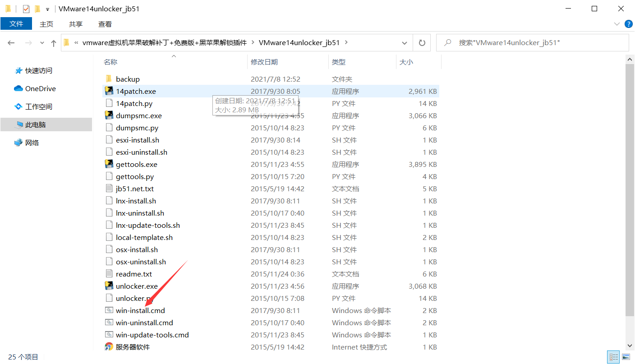Open the 主页 ribbon tab
Image resolution: width=635 pixels, height=364 pixels.
46,24
